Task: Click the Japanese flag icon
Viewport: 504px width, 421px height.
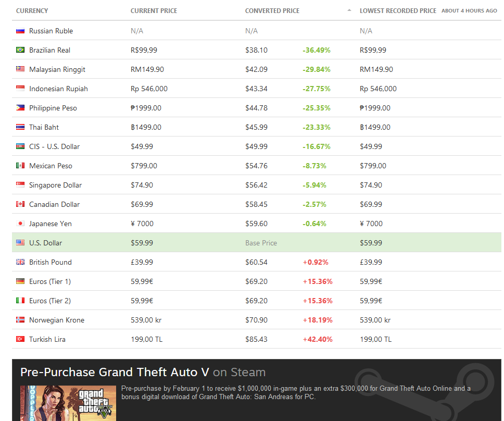Action: tap(20, 224)
